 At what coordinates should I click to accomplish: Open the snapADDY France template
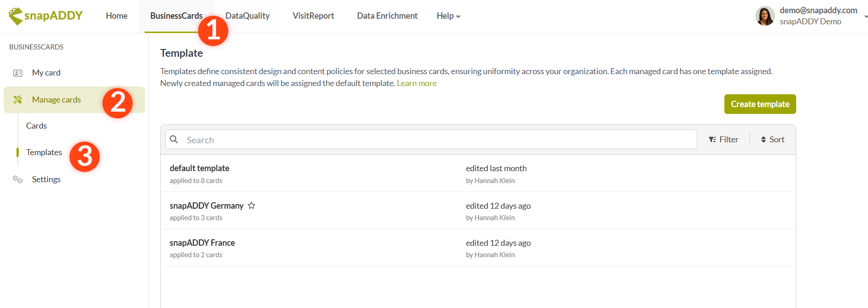(202, 243)
